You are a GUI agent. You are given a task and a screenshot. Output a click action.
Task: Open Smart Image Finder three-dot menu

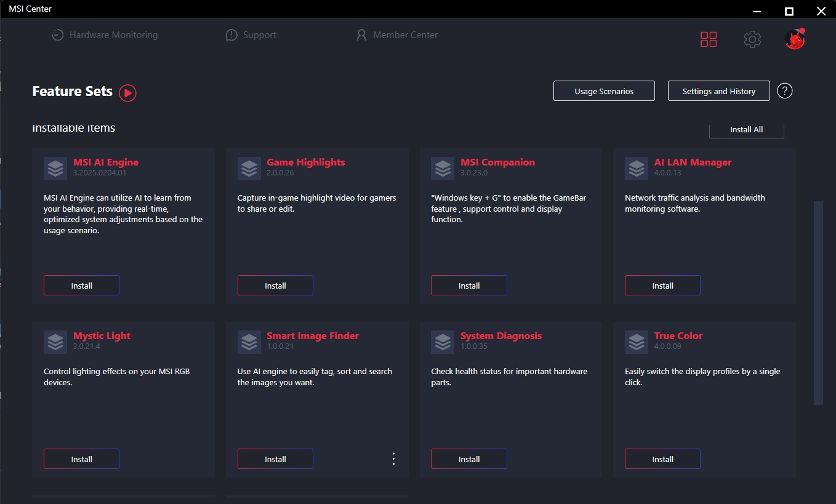pyautogui.click(x=393, y=459)
